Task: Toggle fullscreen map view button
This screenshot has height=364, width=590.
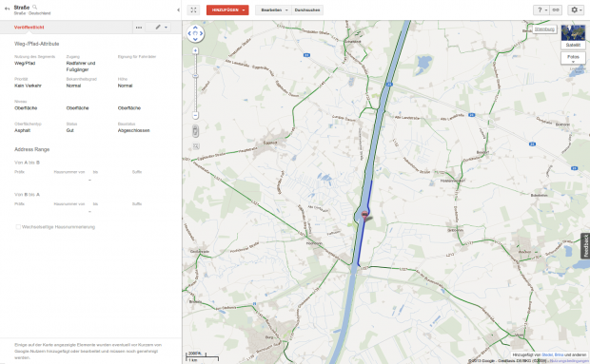Action: click(193, 10)
